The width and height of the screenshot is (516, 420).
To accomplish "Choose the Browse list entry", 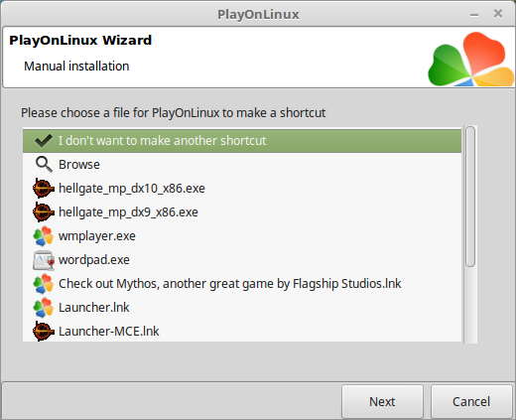I will tap(242, 165).
